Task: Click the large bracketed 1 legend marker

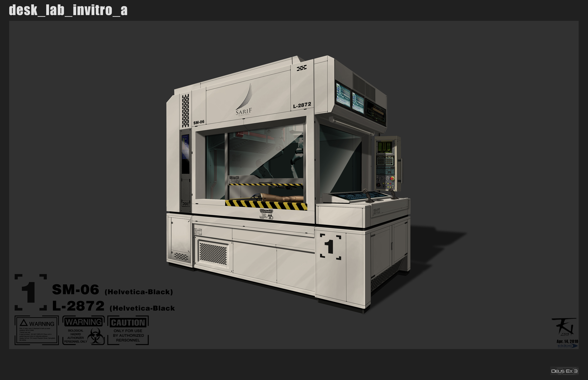Action: pos(30,292)
